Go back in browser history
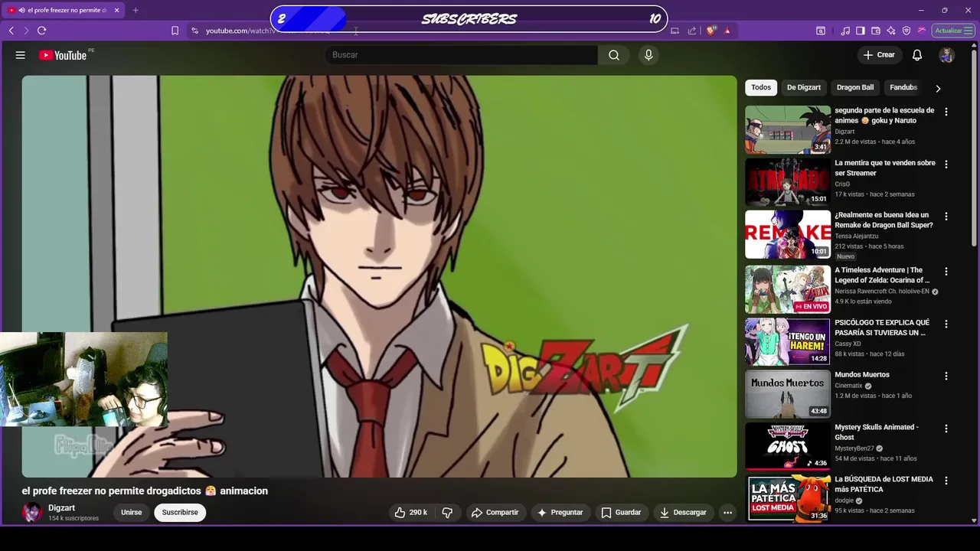Viewport: 980px width, 551px height. pyautogui.click(x=11, y=31)
